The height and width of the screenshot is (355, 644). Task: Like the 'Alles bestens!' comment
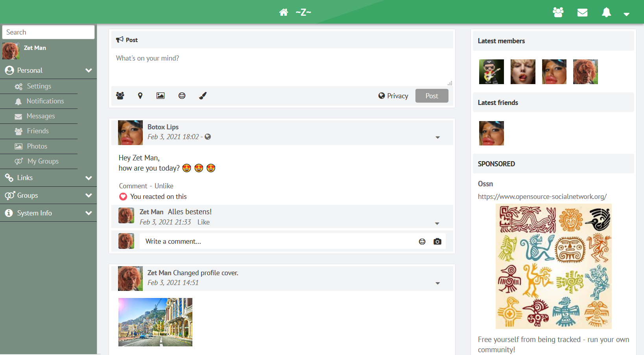click(x=203, y=222)
